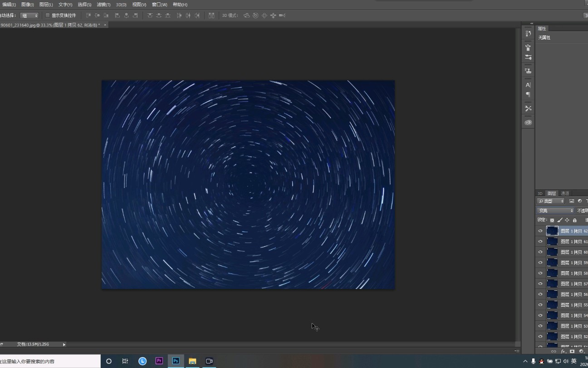Click the 添加图层蒙版 icon below the layers
588x368 pixels.
coord(572,351)
